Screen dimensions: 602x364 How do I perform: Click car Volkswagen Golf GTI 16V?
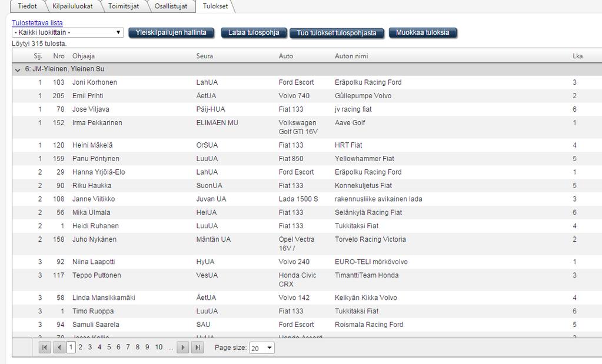298,127
